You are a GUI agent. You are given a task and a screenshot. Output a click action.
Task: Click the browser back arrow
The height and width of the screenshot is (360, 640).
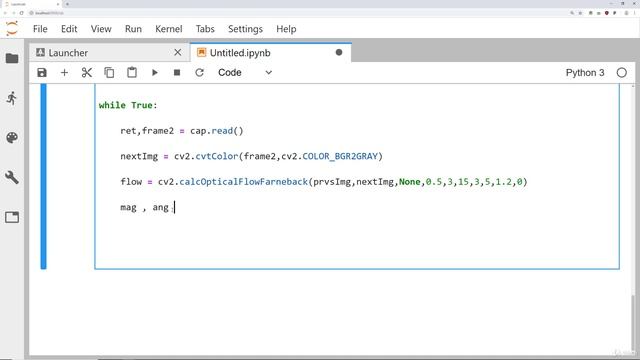[5, 13]
